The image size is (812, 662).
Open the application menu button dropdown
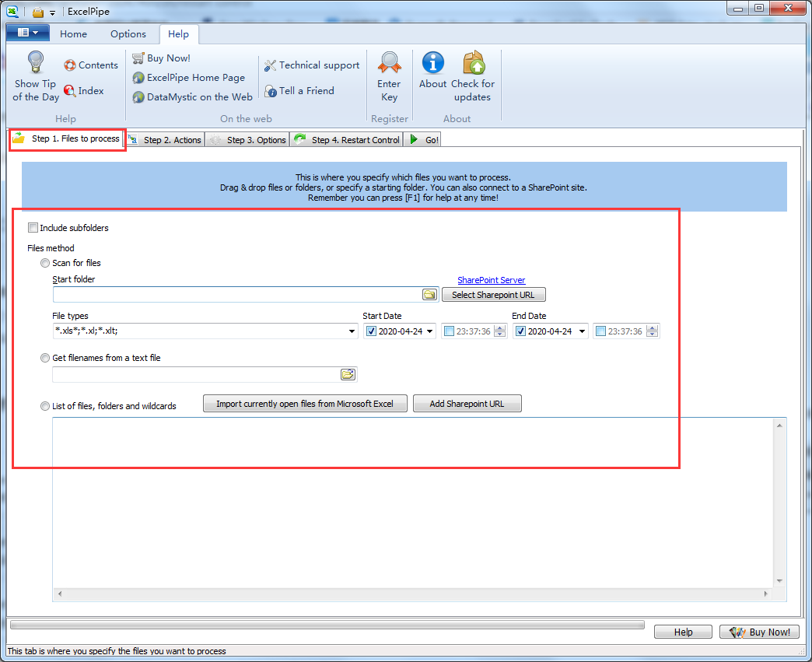tap(28, 33)
